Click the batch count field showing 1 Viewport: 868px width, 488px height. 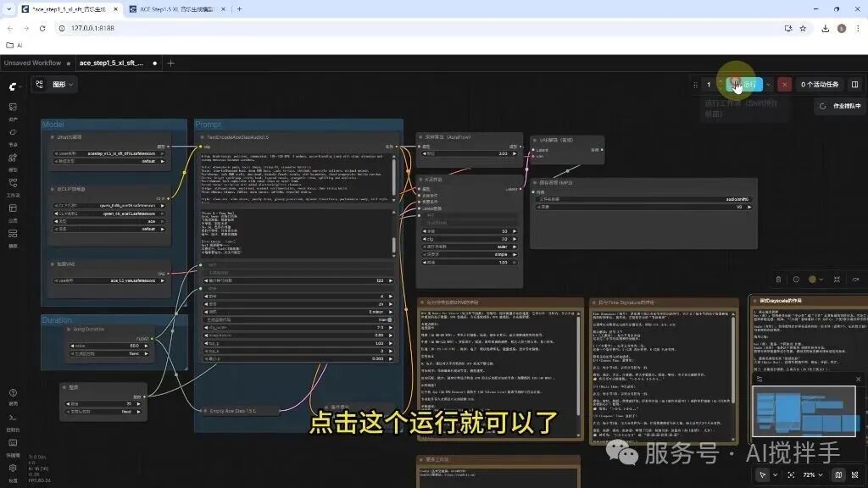[709, 85]
